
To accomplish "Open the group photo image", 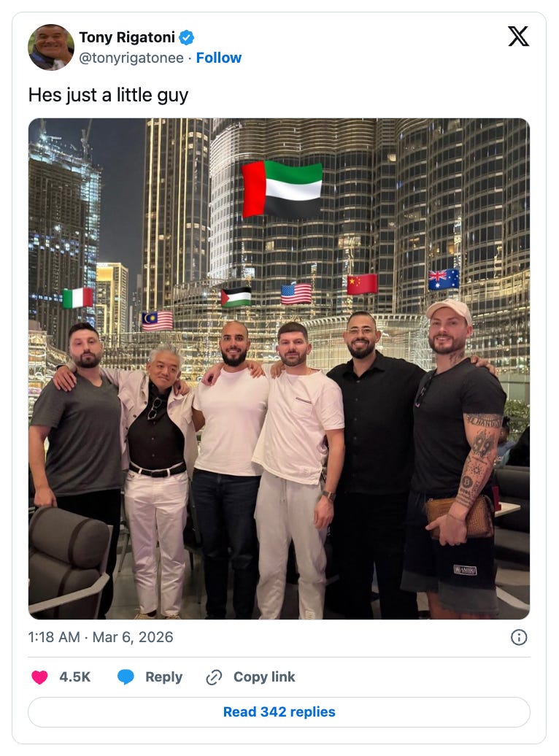I will click(x=279, y=369).
